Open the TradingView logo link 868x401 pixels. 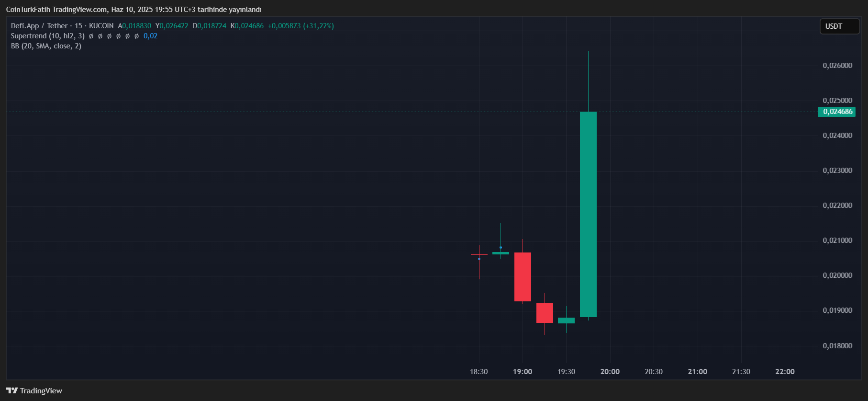pos(34,391)
